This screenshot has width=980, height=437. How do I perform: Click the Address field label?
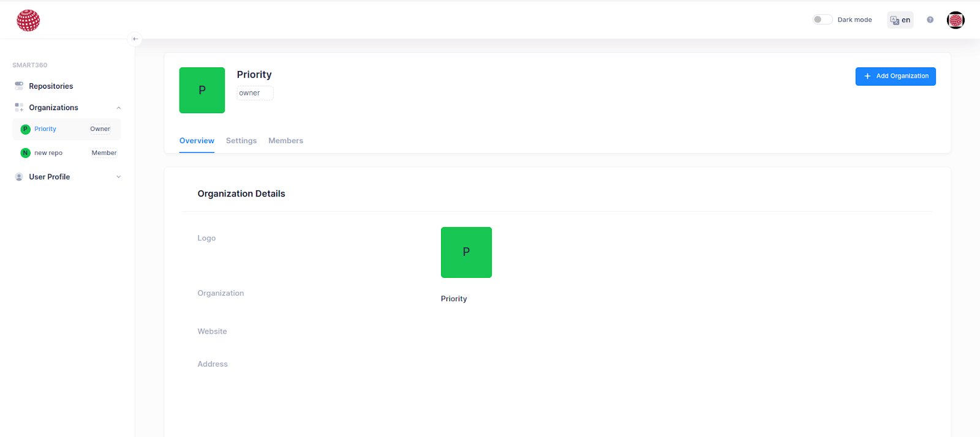tap(213, 364)
